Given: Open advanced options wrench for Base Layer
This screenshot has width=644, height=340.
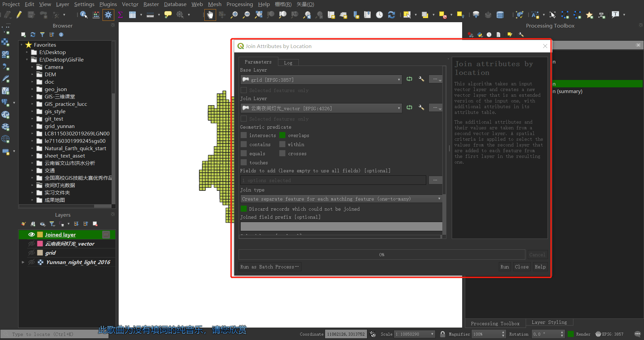Looking at the screenshot, I should 421,79.
